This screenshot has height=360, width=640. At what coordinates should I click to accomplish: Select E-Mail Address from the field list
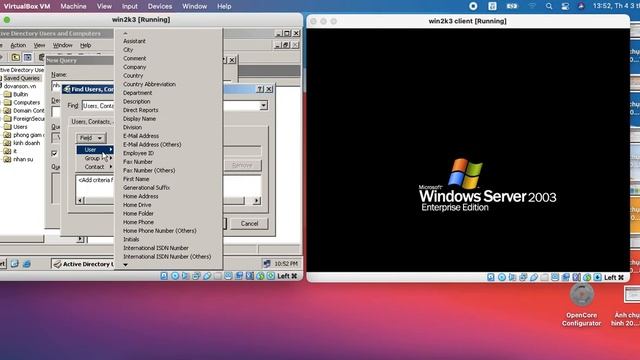(x=141, y=136)
